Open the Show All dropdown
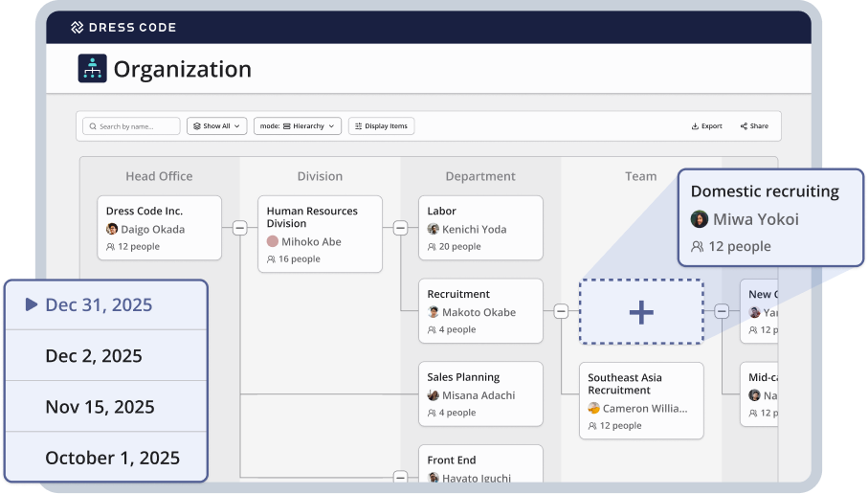The image size is (868, 494). (216, 126)
